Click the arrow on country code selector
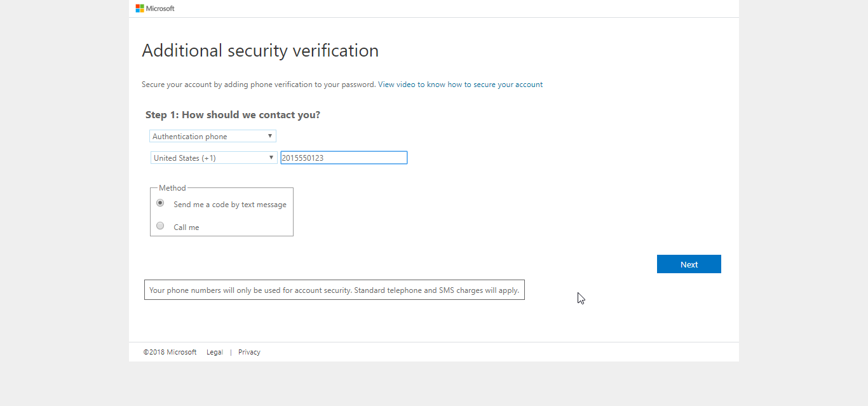The image size is (868, 406). tap(271, 158)
